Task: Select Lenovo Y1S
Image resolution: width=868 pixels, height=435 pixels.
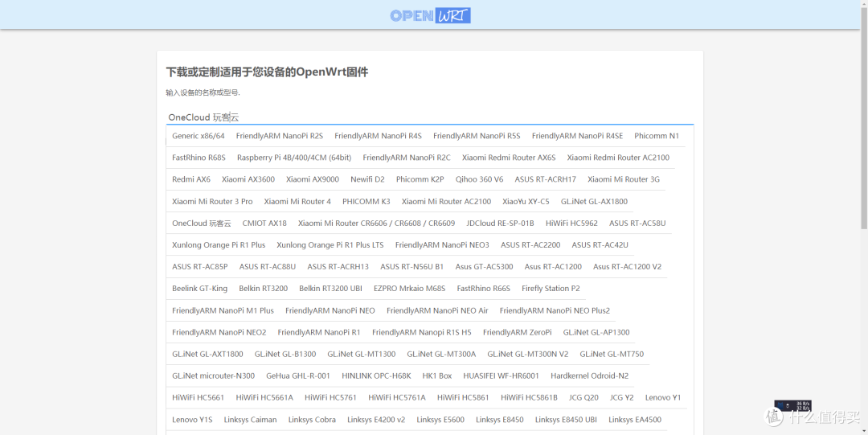Action: click(x=192, y=420)
